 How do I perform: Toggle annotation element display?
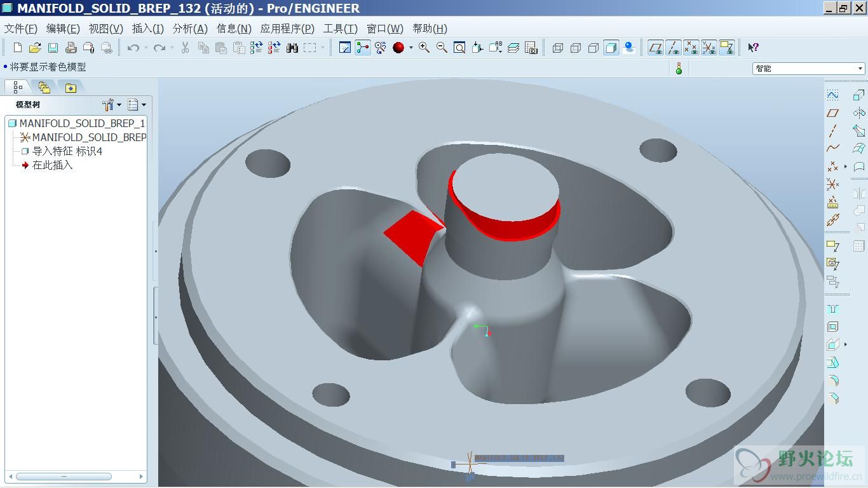(x=727, y=48)
